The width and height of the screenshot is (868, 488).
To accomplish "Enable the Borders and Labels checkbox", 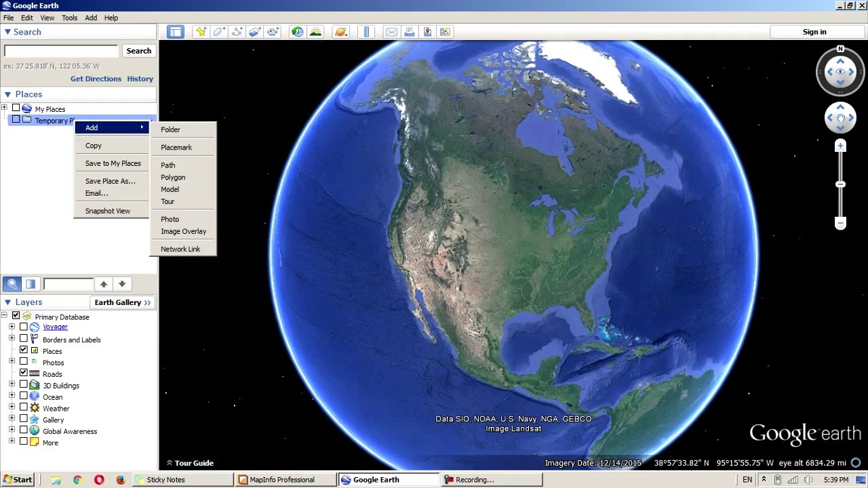I will point(24,338).
